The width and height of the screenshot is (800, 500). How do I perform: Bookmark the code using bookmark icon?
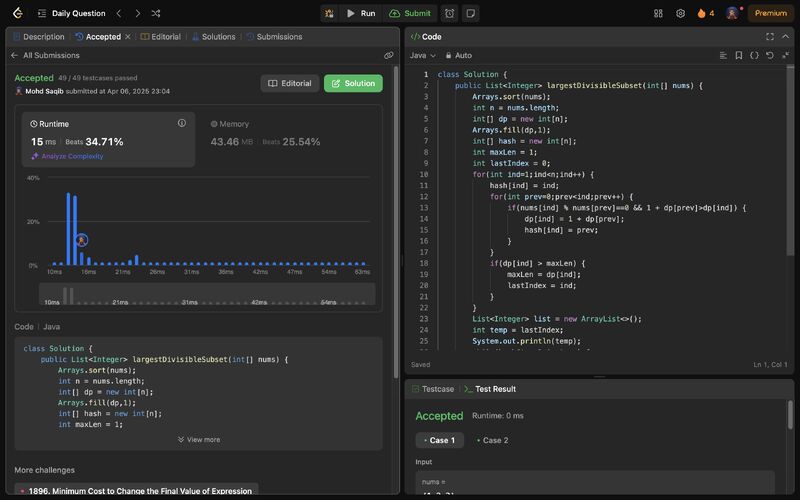pos(738,55)
